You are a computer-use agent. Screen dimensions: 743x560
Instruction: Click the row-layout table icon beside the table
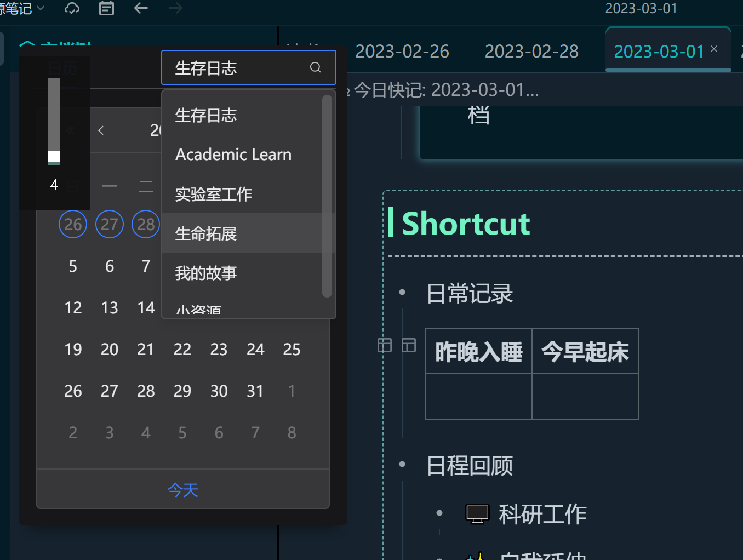click(x=385, y=345)
